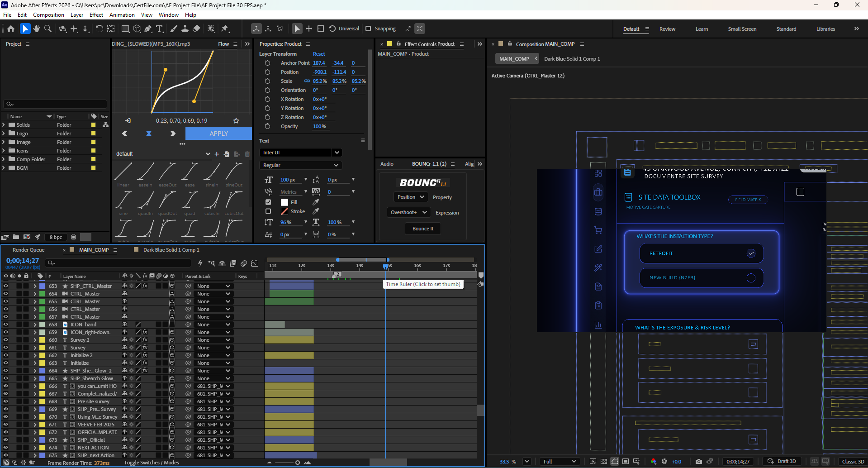Delete selected project item with trash icon
This screenshot has height=468, width=868.
click(x=73, y=237)
